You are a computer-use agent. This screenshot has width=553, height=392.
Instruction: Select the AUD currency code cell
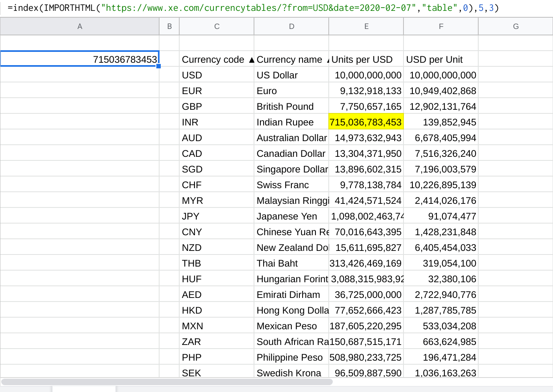coord(217,137)
